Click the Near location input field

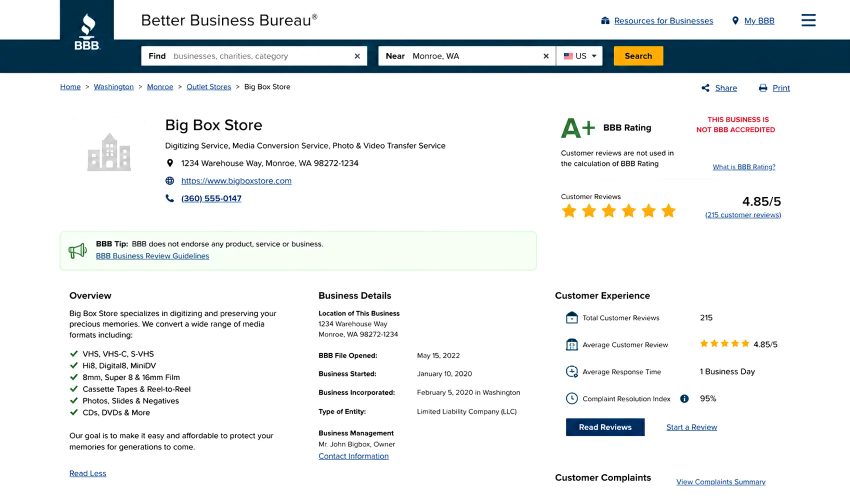(x=467, y=56)
